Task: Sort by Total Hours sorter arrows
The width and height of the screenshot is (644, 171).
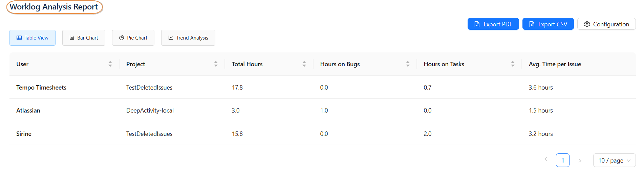Action: tap(304, 64)
